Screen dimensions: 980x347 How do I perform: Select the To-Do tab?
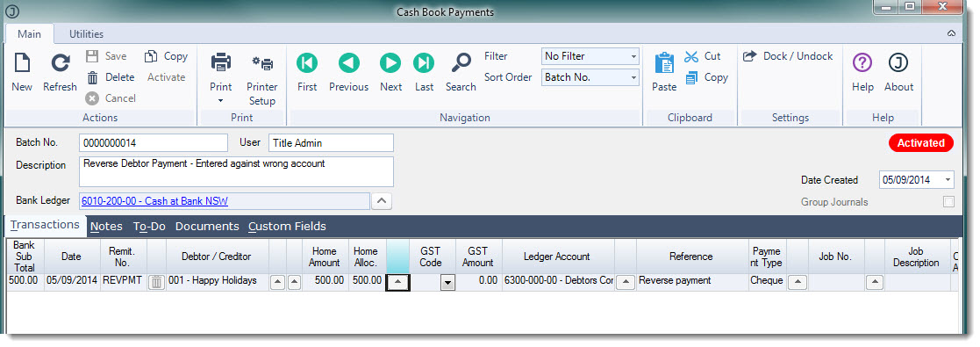(149, 226)
